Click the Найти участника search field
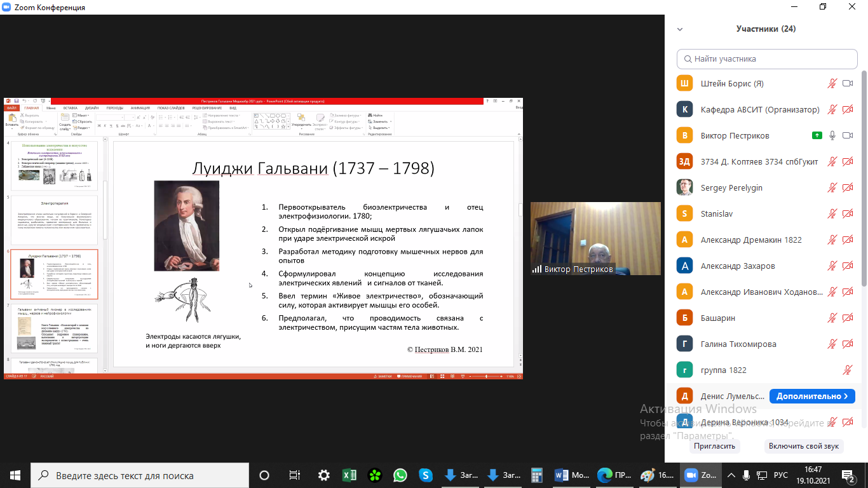Image resolution: width=868 pixels, height=488 pixels. pyautogui.click(x=767, y=58)
